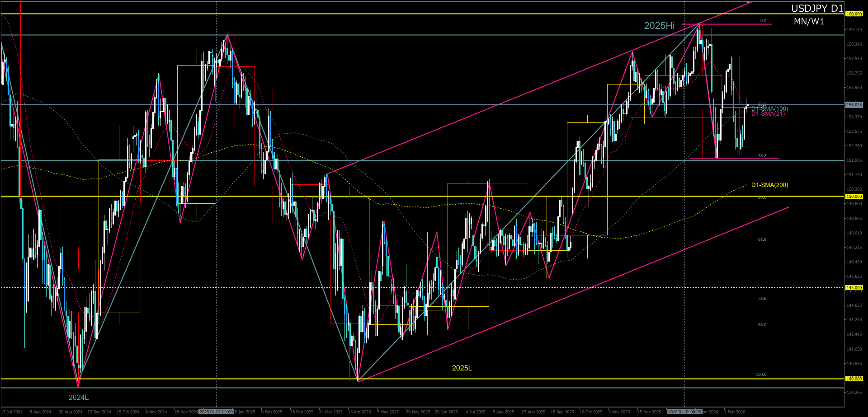
Task: Click the 15 Apr 2025 date label
Action: (359, 412)
